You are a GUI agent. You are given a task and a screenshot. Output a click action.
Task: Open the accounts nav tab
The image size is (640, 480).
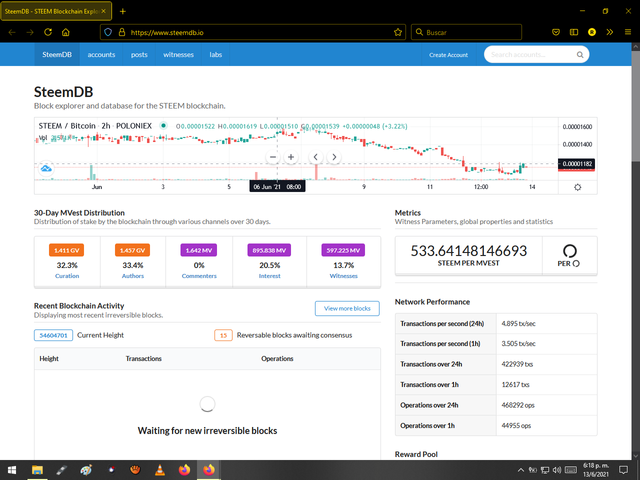101,55
